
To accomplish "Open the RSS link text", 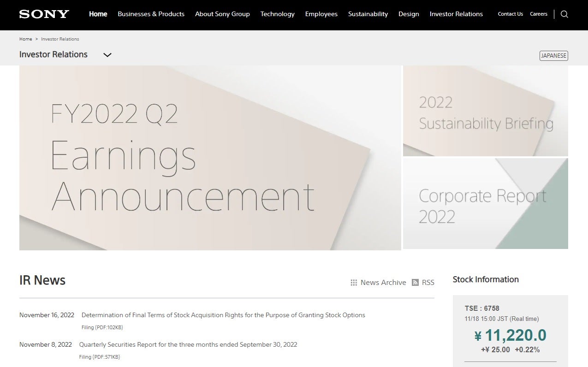I will [428, 283].
